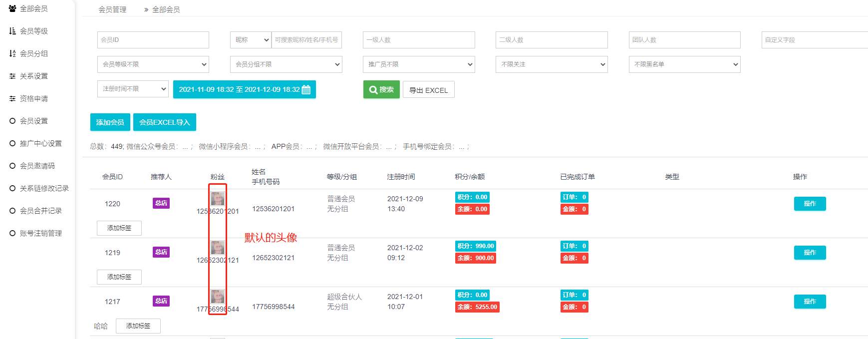Click 操作 button for member 1220
Image resolution: width=868 pixels, height=339 pixels.
click(810, 204)
